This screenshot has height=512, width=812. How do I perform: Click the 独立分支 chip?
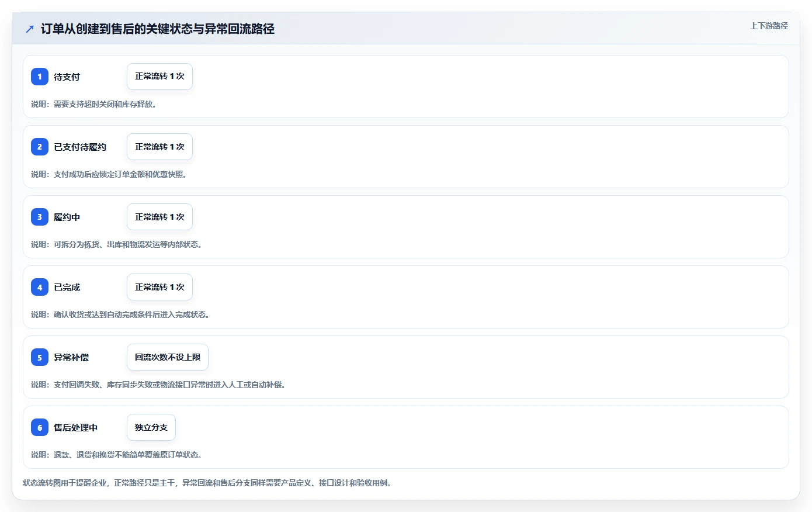point(151,427)
